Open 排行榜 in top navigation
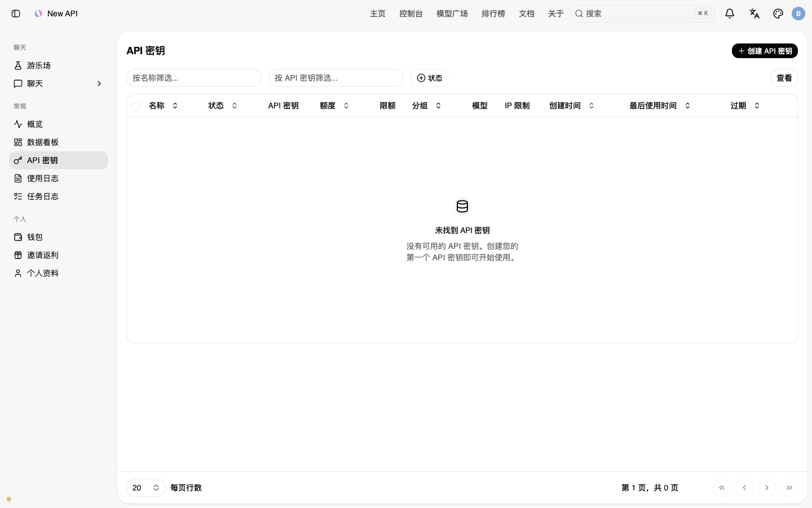812x508 pixels. (493, 14)
